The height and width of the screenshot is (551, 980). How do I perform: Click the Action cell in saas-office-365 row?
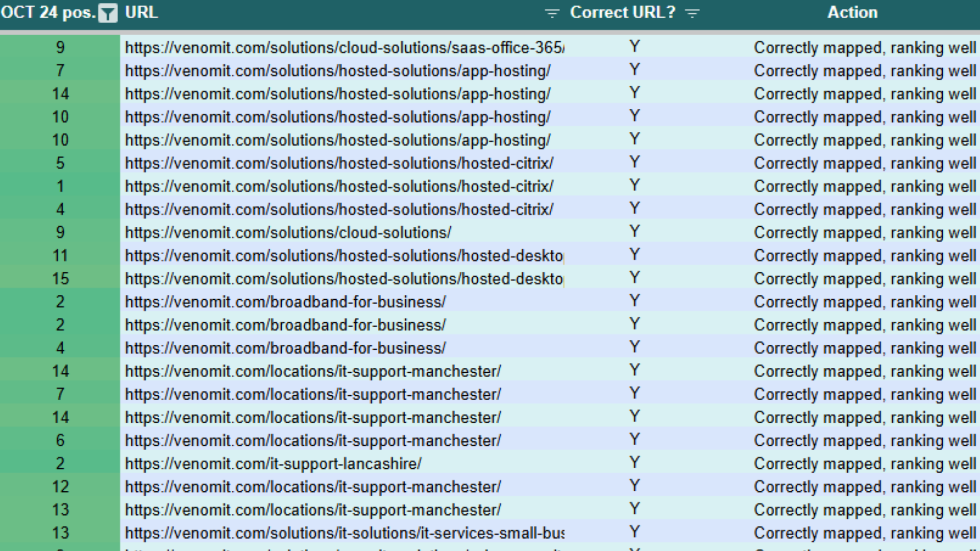pyautogui.click(x=864, y=48)
